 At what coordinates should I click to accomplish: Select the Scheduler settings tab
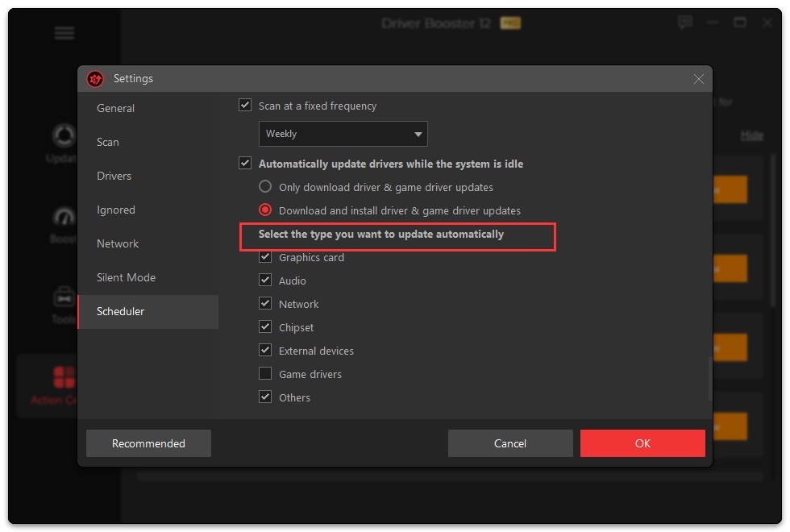click(148, 311)
